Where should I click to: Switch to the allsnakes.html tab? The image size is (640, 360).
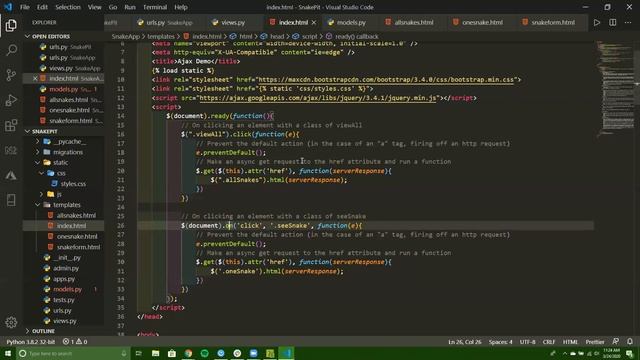click(x=413, y=22)
